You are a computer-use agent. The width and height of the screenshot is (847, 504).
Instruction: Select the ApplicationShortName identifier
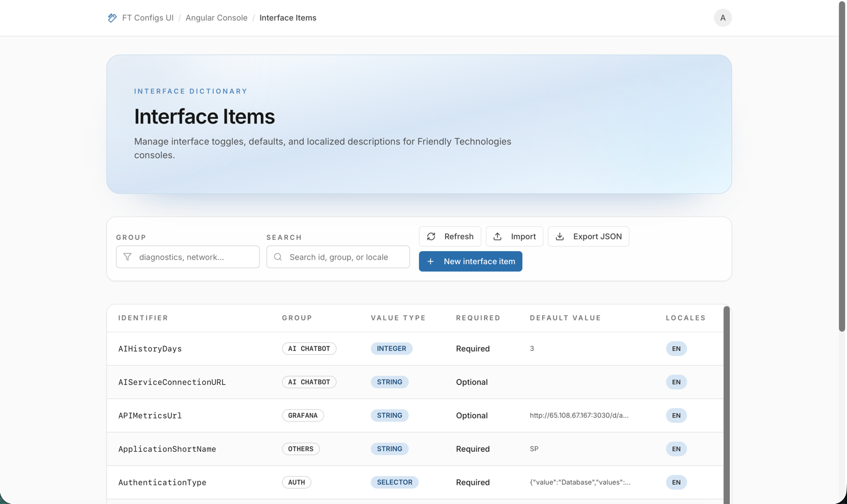pos(167,449)
